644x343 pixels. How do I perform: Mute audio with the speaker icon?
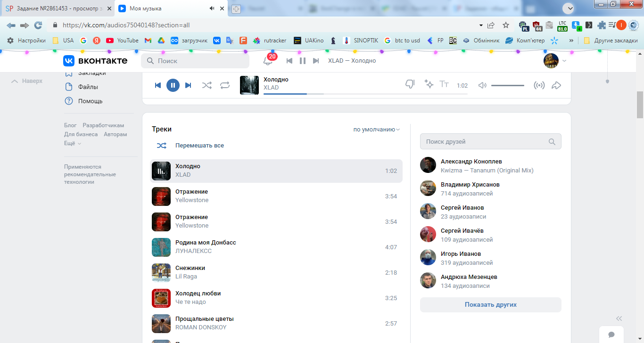482,85
